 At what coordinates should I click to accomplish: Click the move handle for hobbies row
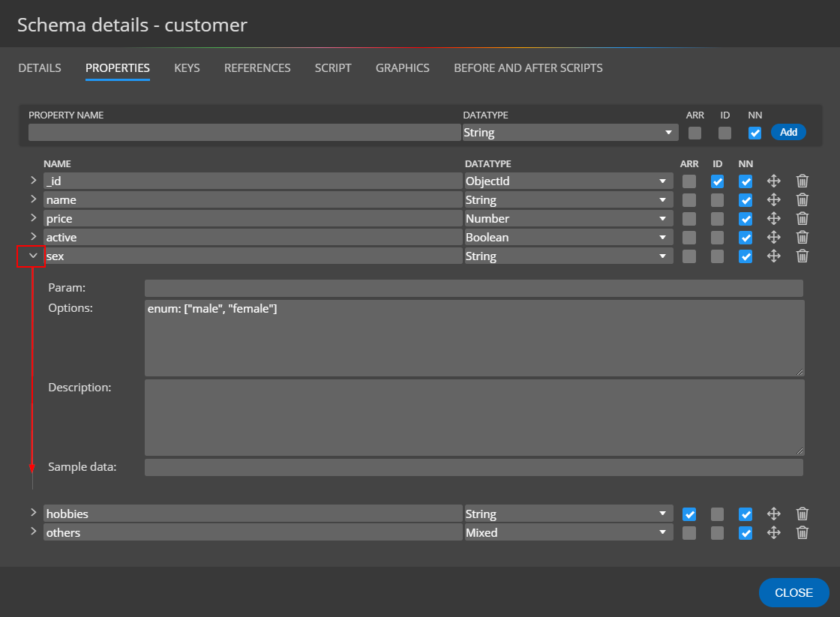click(773, 514)
